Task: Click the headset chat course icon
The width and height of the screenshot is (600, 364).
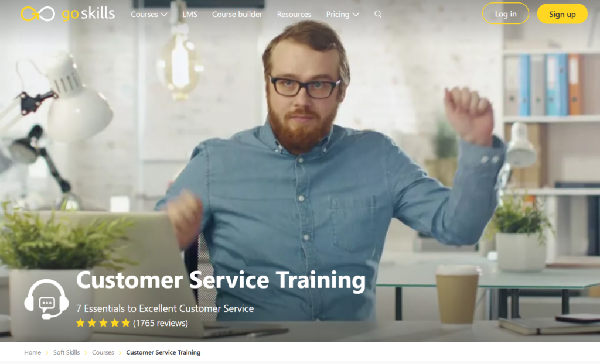Action: click(46, 299)
